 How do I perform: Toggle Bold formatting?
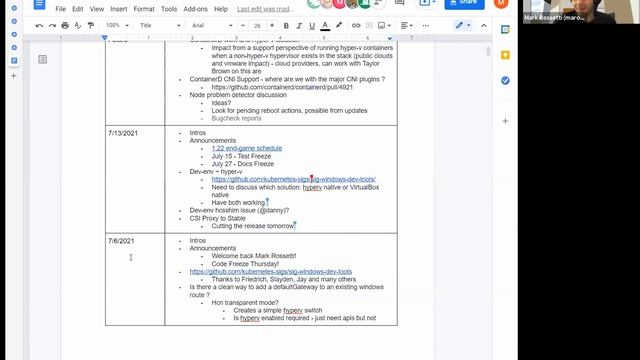(x=286, y=26)
